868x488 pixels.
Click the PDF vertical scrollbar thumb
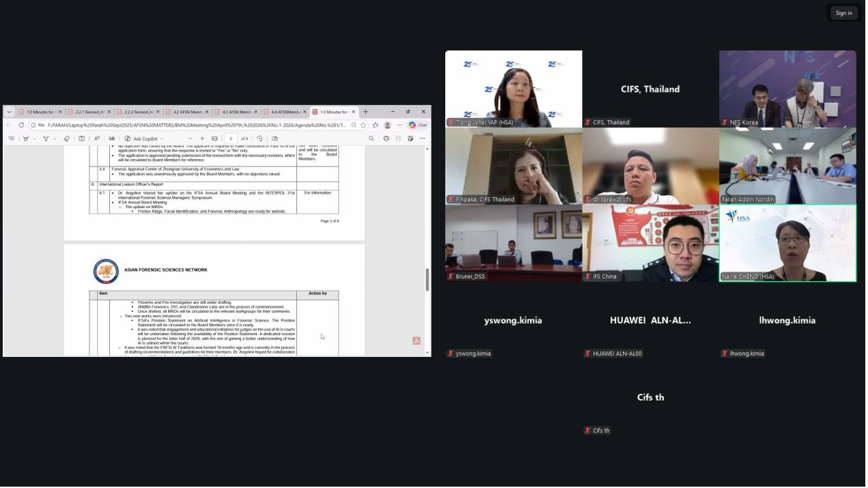pos(428,278)
